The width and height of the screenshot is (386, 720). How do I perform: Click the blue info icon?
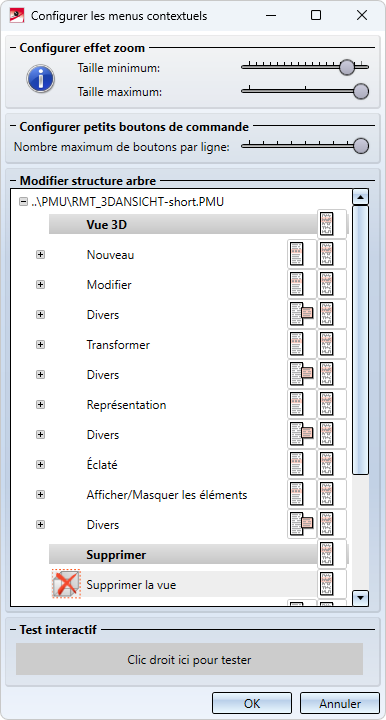[x=41, y=79]
